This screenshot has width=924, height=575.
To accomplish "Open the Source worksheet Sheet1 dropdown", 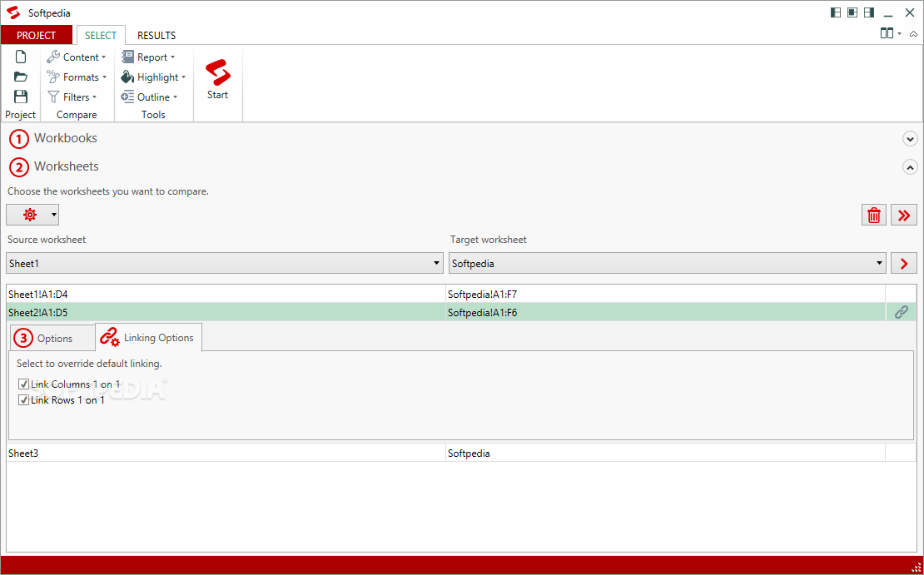I will [x=225, y=263].
